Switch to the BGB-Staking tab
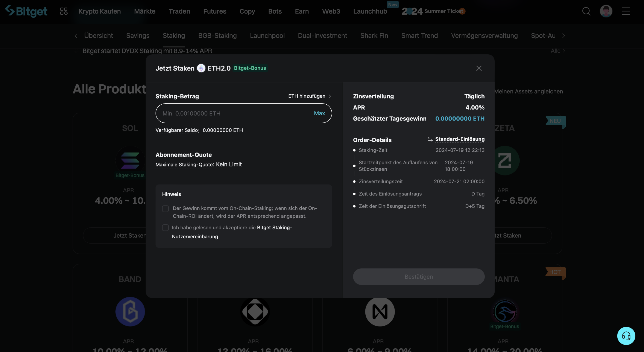The height and width of the screenshot is (352, 644). pos(217,35)
